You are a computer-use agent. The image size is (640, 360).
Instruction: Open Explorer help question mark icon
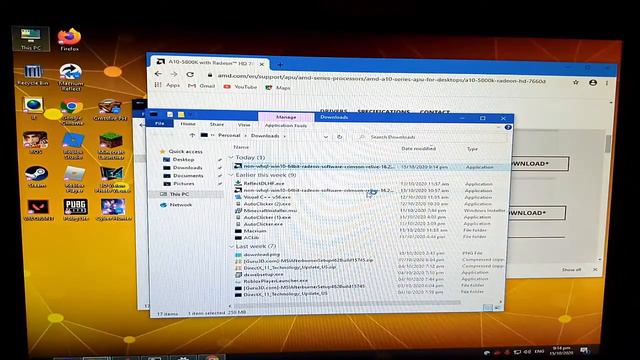coord(508,127)
